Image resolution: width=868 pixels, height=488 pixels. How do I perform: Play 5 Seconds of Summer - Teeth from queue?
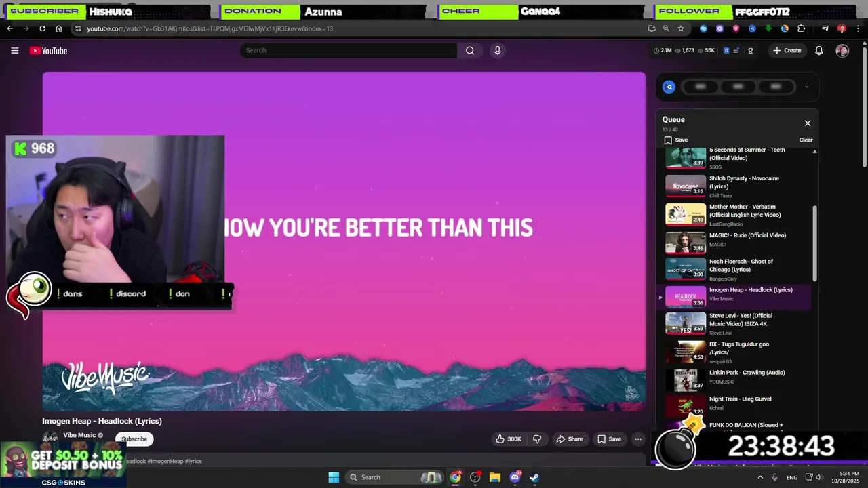tap(738, 158)
